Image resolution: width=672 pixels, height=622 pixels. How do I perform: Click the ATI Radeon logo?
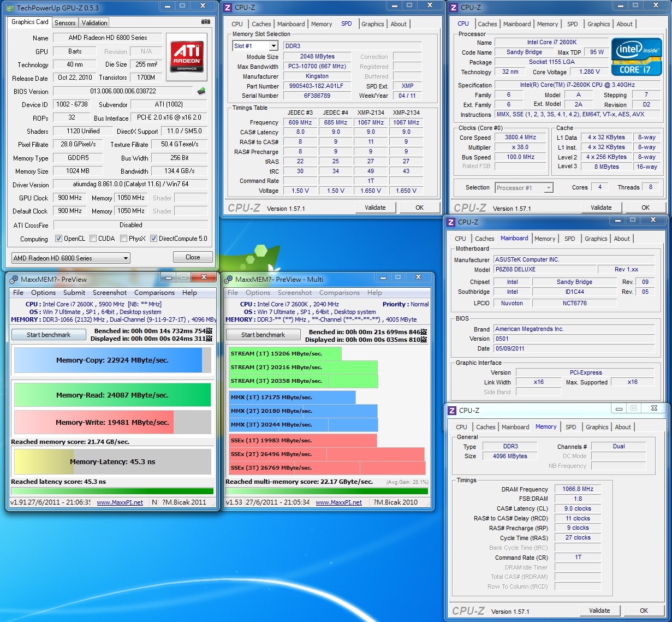click(187, 57)
